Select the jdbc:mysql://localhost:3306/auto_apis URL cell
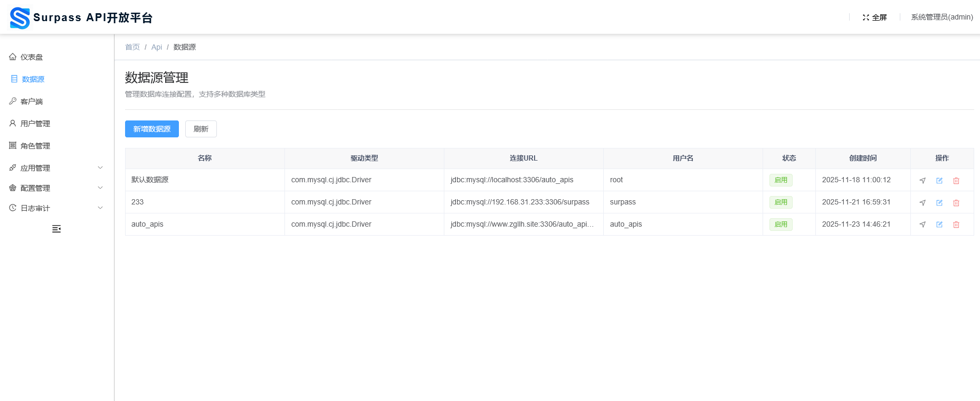This screenshot has width=980, height=401. click(x=524, y=180)
